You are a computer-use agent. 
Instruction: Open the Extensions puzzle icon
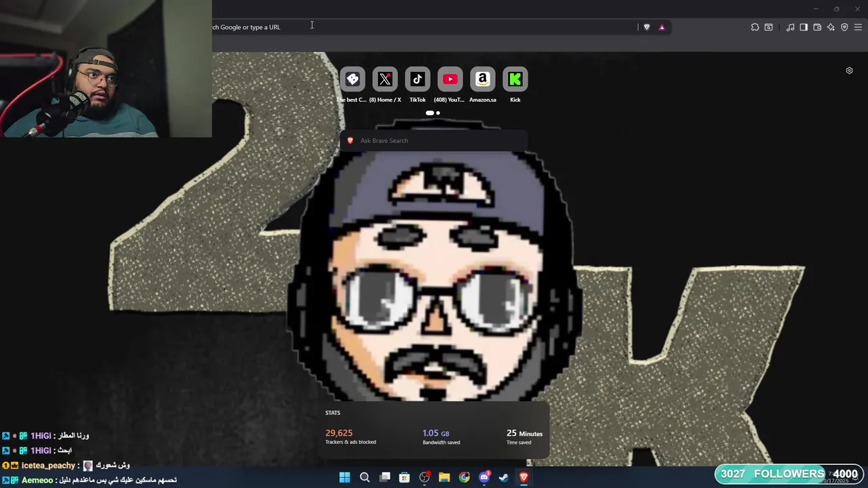755,27
